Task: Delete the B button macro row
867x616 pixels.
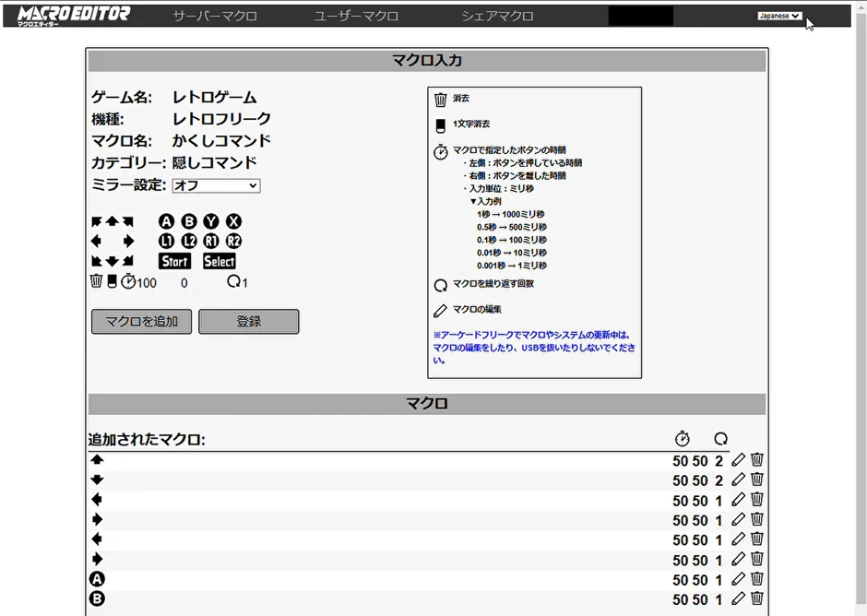Action: click(756, 599)
